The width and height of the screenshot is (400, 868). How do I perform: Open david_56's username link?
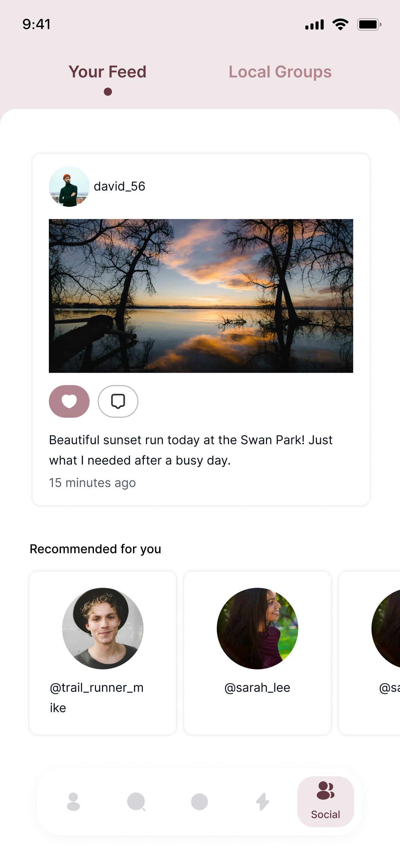coord(119,186)
